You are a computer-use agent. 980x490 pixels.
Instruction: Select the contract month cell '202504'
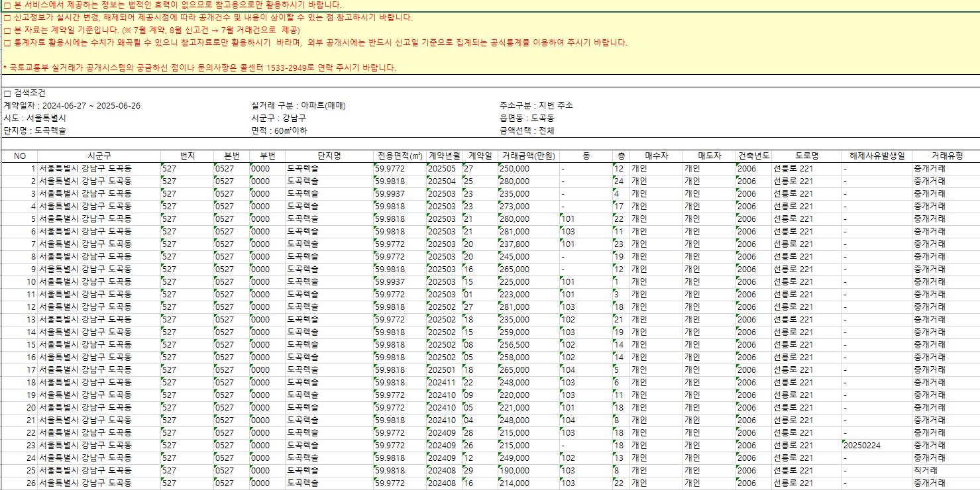pos(444,181)
